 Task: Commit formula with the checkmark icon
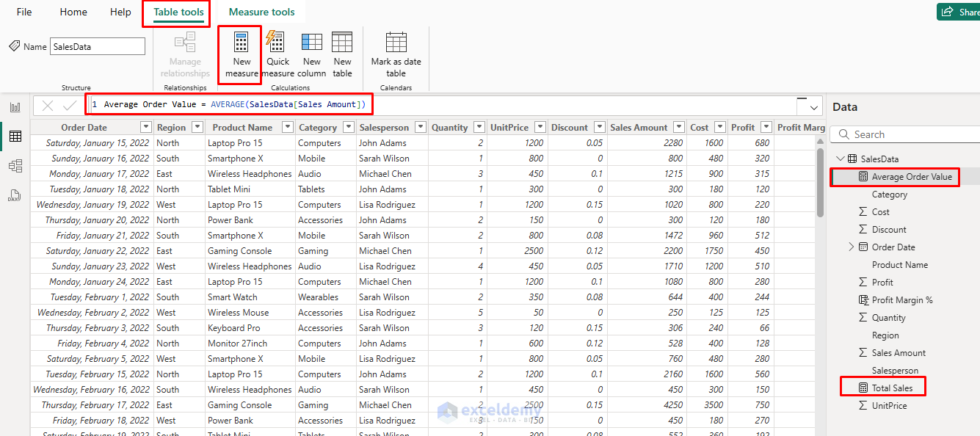tap(70, 106)
